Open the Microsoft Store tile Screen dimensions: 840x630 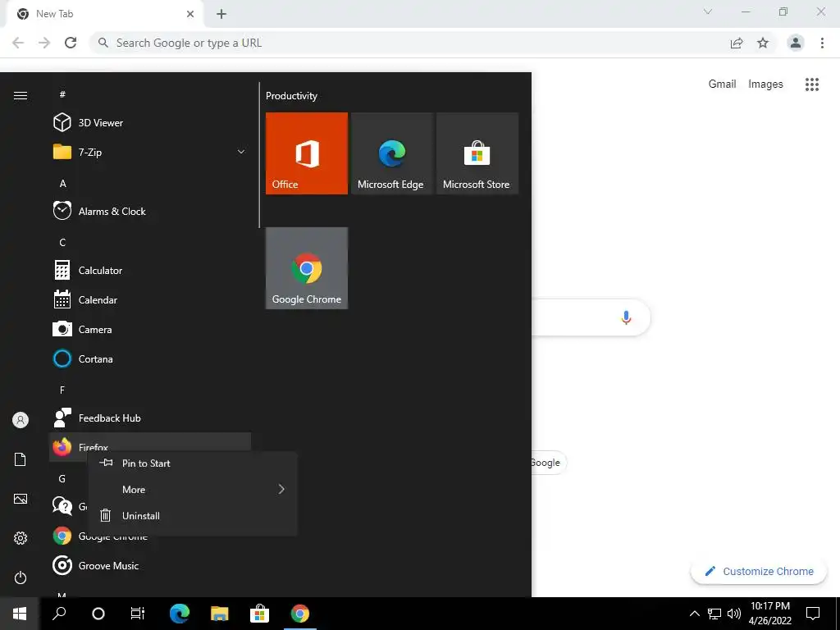(x=477, y=153)
